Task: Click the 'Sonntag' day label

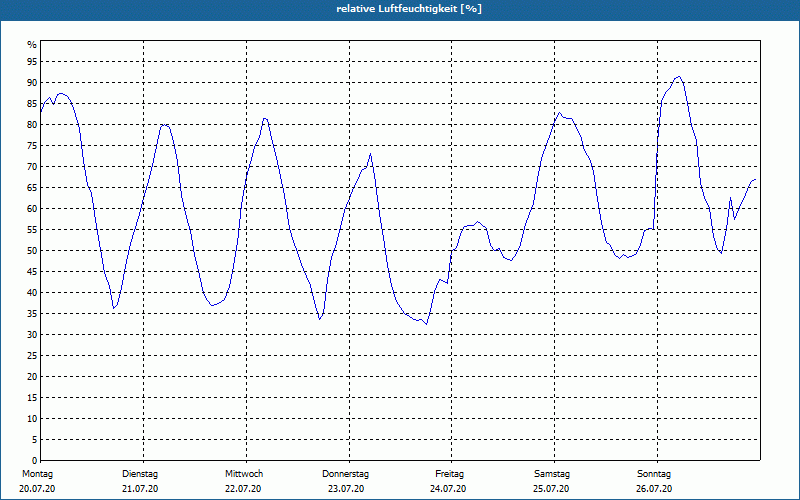Action: click(x=654, y=474)
